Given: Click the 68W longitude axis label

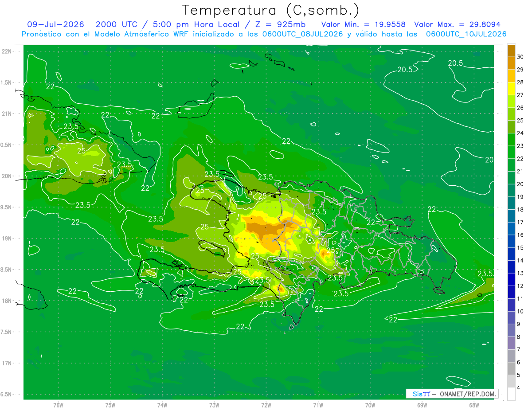Looking at the screenshot, I should tap(474, 405).
